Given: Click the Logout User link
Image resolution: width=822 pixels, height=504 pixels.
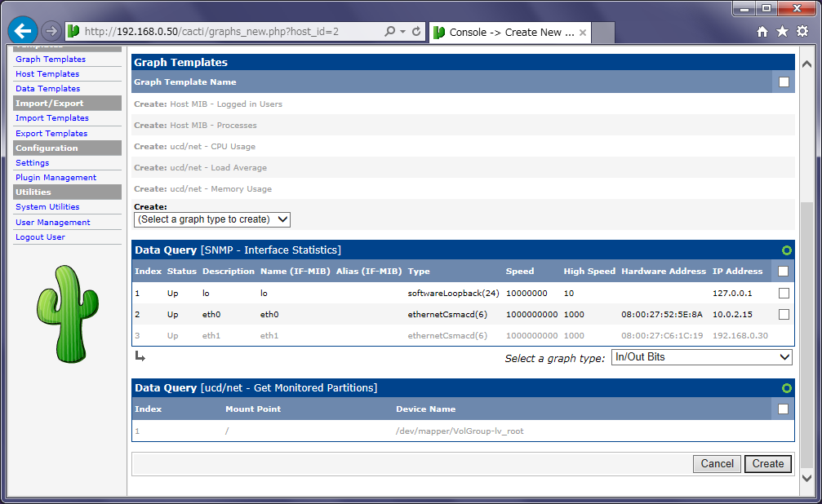Looking at the screenshot, I should pos(40,237).
